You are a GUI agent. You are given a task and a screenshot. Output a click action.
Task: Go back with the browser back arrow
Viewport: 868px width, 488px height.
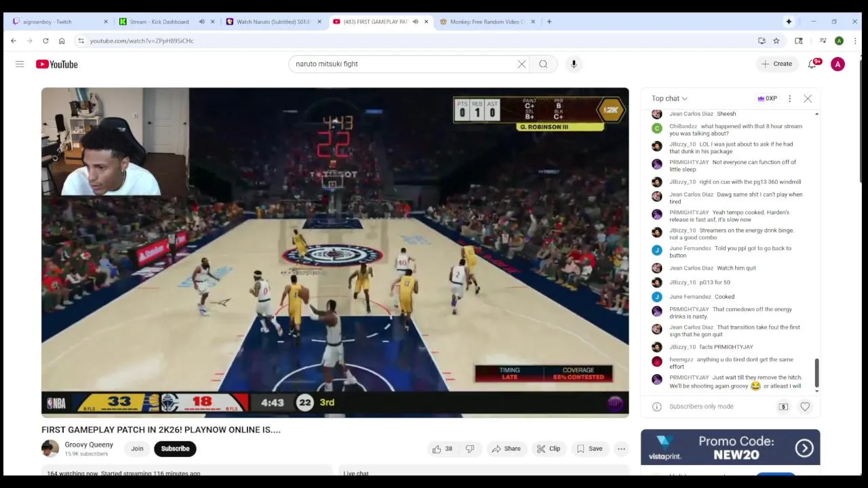[14, 41]
